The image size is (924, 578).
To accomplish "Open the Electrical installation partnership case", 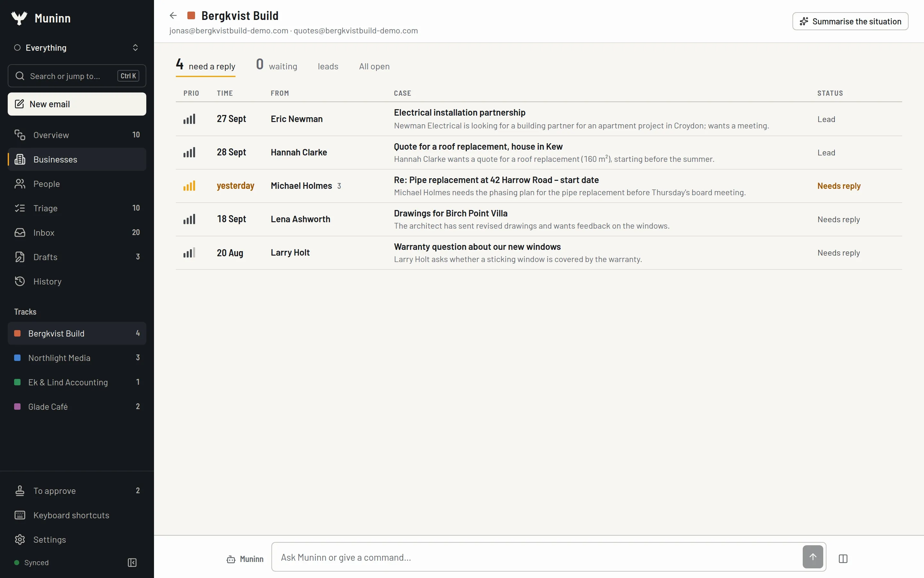I will pyautogui.click(x=539, y=119).
